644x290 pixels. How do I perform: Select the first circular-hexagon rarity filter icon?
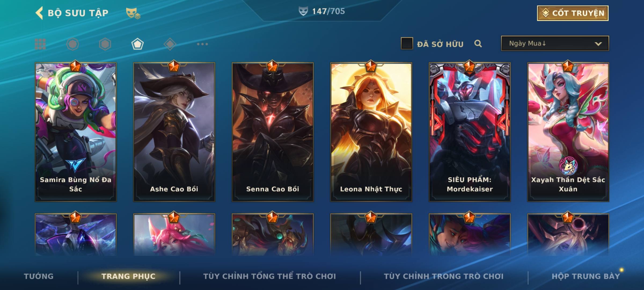click(x=73, y=44)
